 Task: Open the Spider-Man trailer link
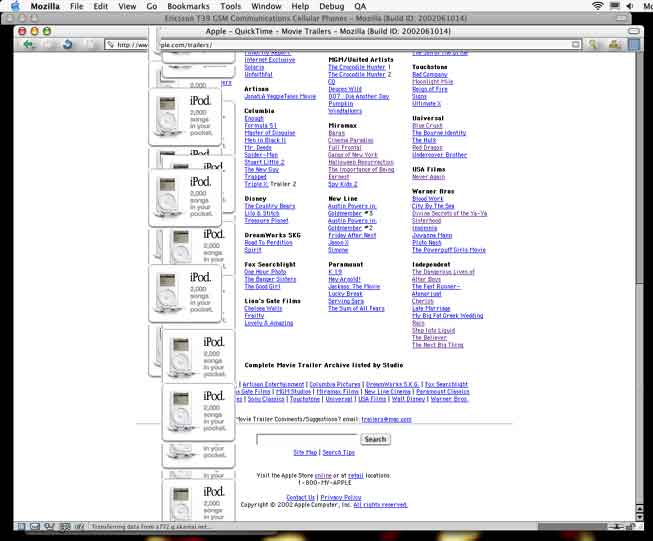point(261,155)
